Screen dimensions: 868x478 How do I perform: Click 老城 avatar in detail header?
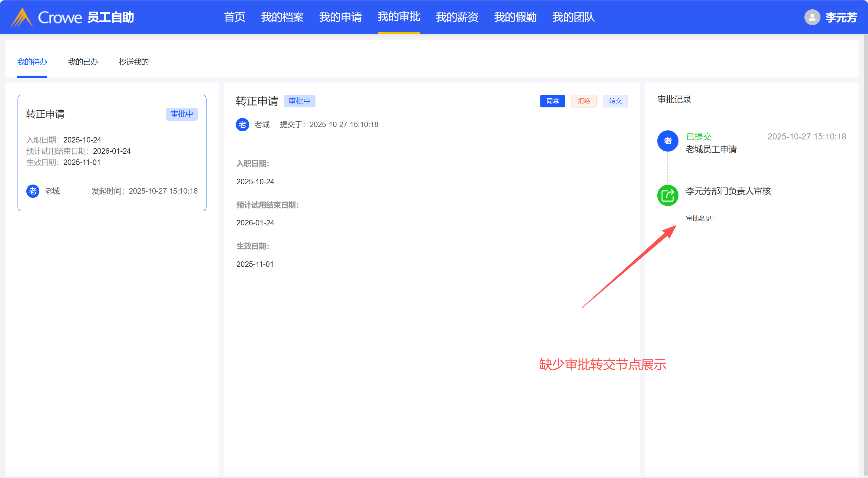click(x=242, y=125)
